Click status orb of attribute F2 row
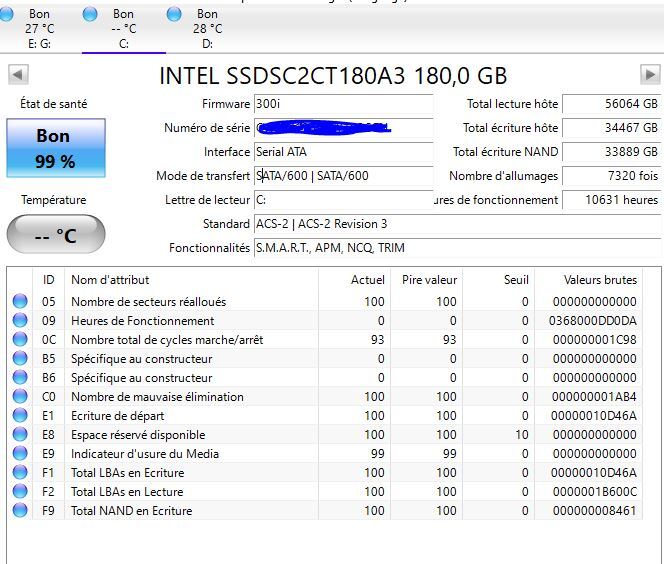664x564 pixels. (20, 491)
